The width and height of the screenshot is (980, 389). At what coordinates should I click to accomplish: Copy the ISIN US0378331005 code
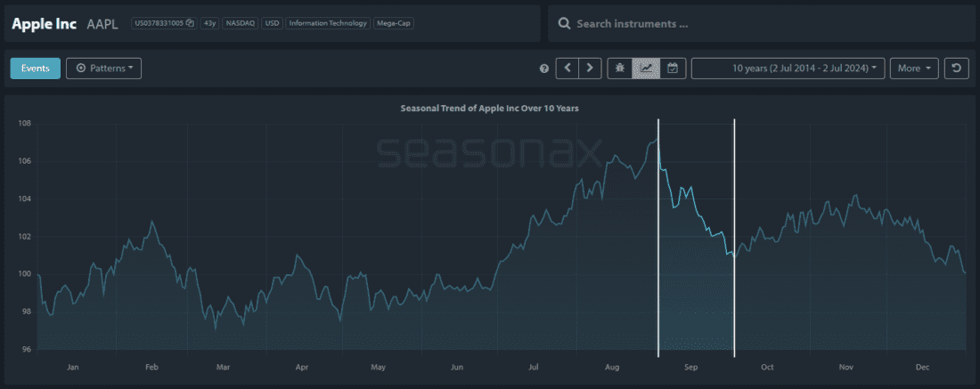pos(190,23)
